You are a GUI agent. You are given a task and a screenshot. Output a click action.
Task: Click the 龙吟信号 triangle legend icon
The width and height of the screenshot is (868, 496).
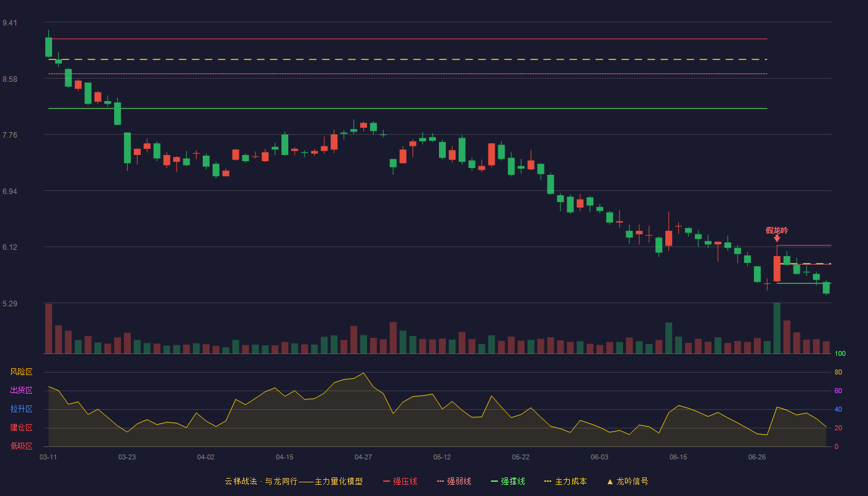click(610, 481)
